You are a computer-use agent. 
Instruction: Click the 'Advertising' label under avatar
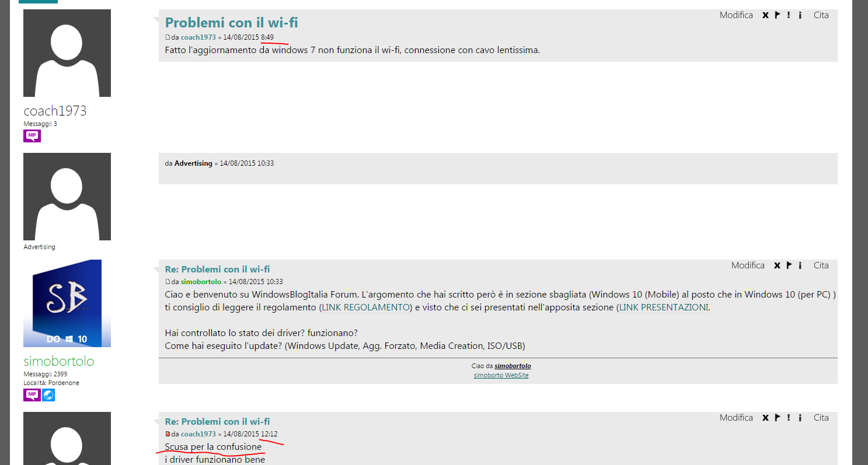[39, 247]
